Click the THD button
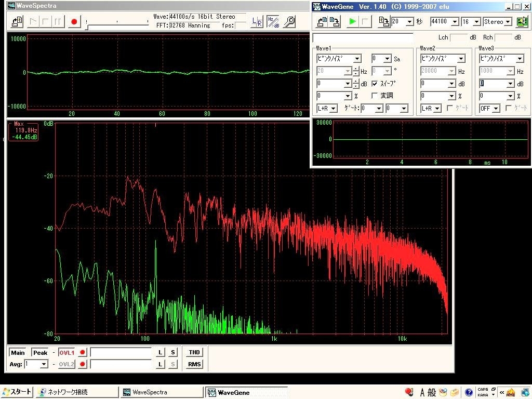 click(194, 353)
